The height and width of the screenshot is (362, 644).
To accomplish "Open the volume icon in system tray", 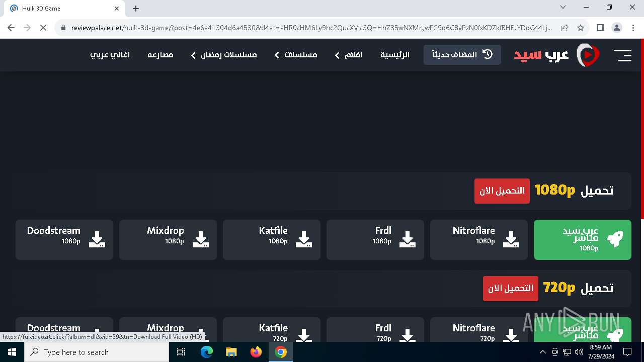I will pyautogui.click(x=579, y=352).
